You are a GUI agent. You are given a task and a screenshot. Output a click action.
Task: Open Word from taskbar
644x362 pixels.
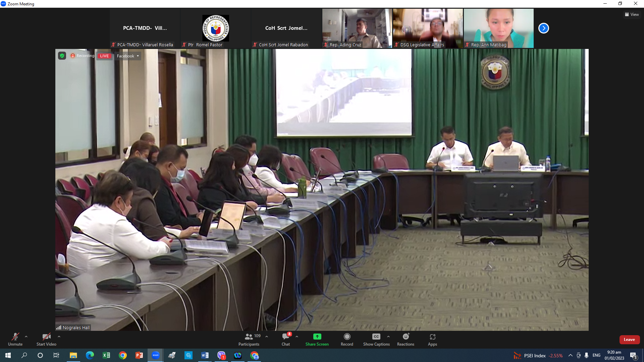(205, 355)
